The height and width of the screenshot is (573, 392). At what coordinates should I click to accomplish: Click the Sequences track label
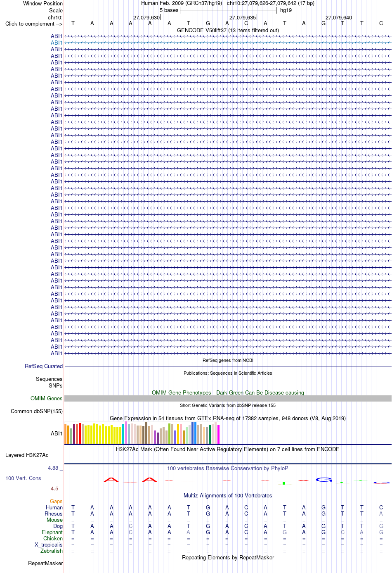pos(49,379)
